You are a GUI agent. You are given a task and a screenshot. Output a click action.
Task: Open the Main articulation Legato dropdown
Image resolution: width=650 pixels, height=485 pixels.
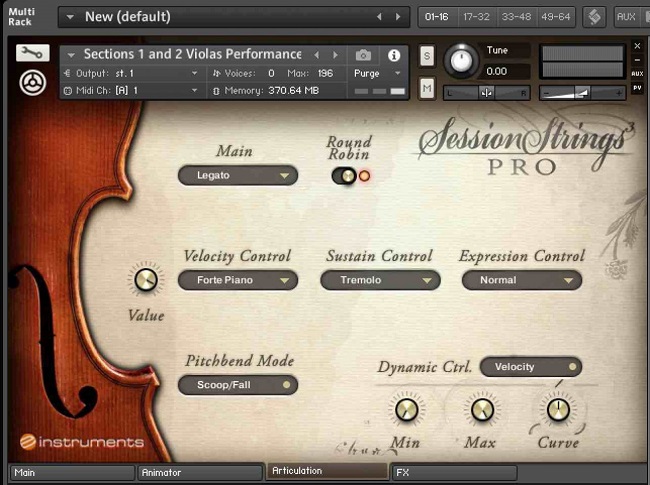238,175
